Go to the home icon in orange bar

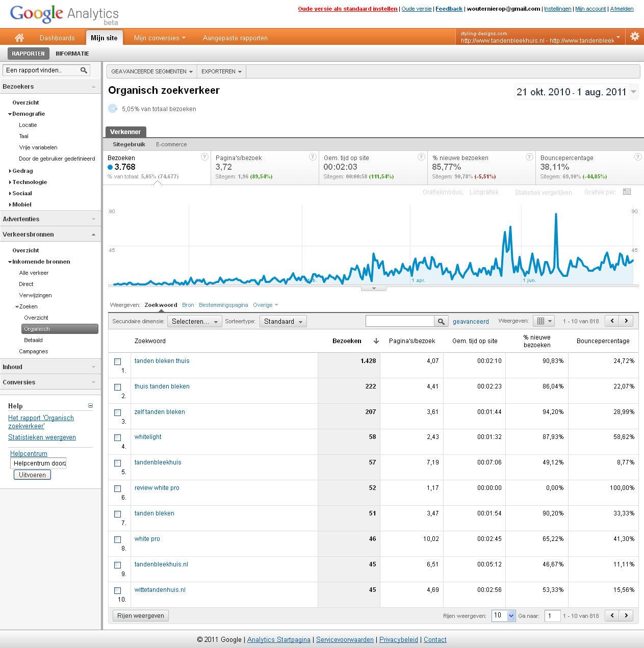point(19,37)
